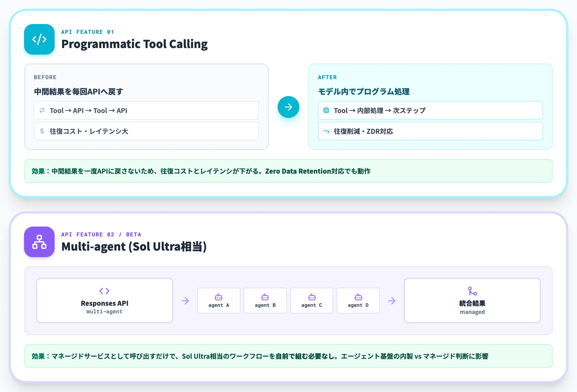Screen dimensions: 577x392
Task: Click the agent C label
Action: click(312, 305)
